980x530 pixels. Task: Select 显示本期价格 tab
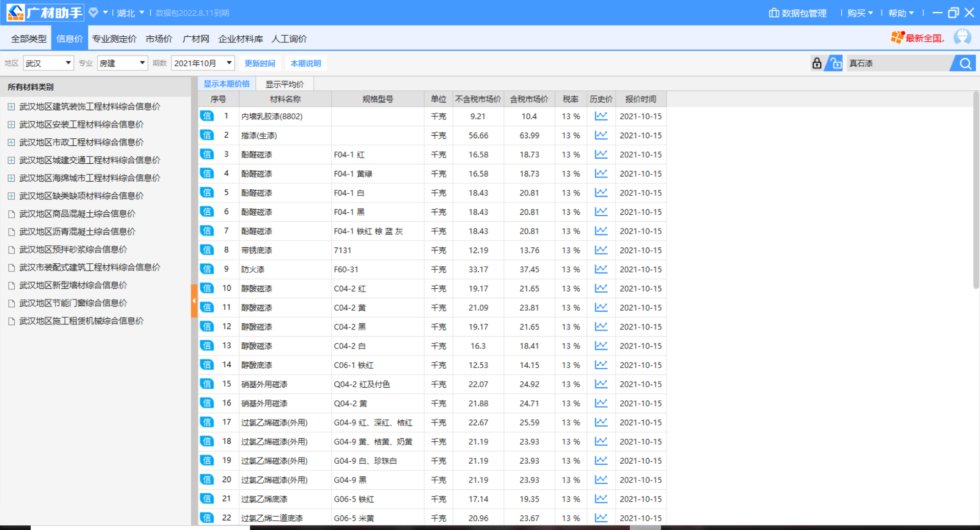pyautogui.click(x=227, y=84)
